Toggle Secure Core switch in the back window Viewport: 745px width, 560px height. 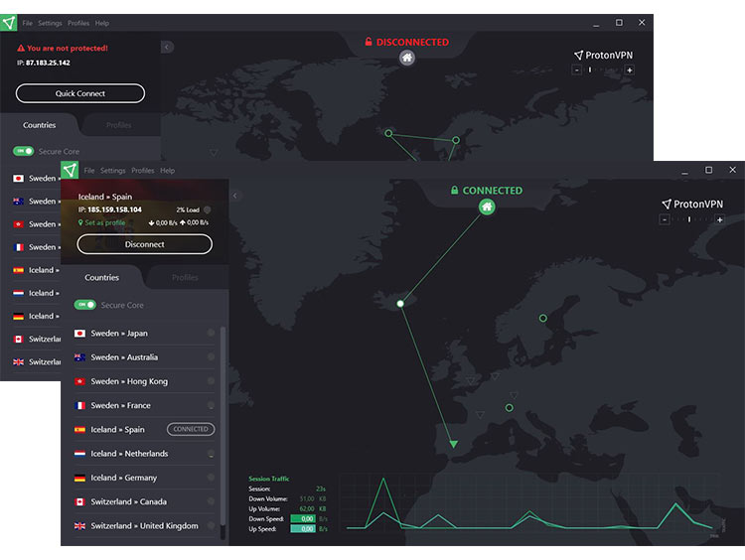click(x=23, y=151)
